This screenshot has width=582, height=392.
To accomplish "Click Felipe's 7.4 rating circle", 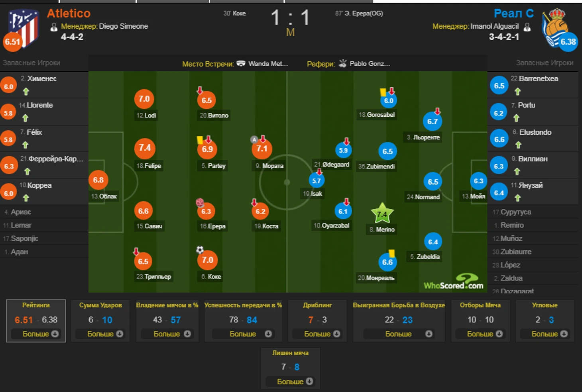I will [x=145, y=148].
